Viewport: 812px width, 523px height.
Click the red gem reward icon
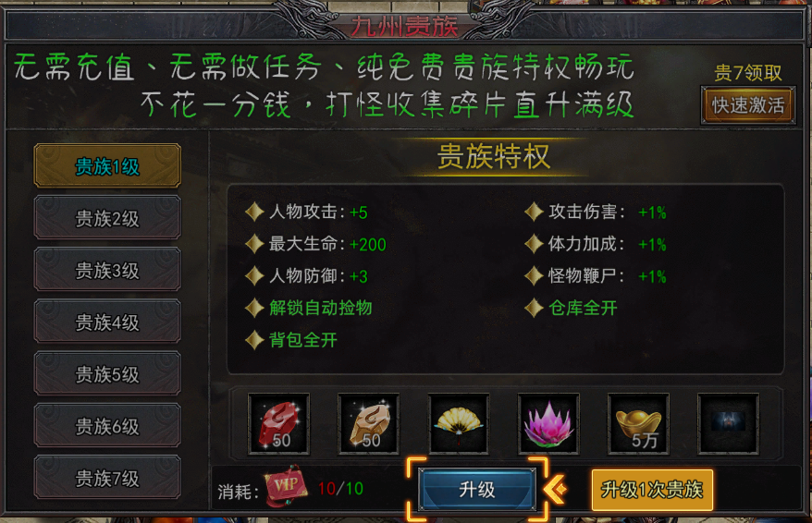278,424
